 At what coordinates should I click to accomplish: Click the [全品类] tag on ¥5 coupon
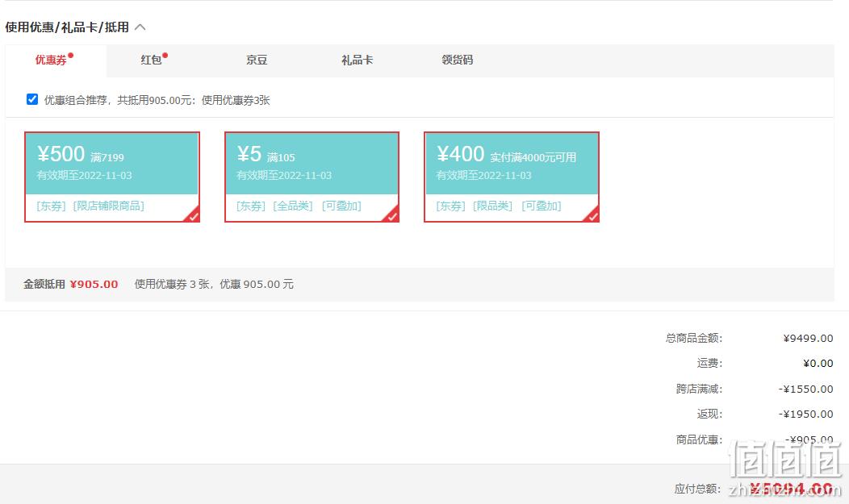click(293, 206)
